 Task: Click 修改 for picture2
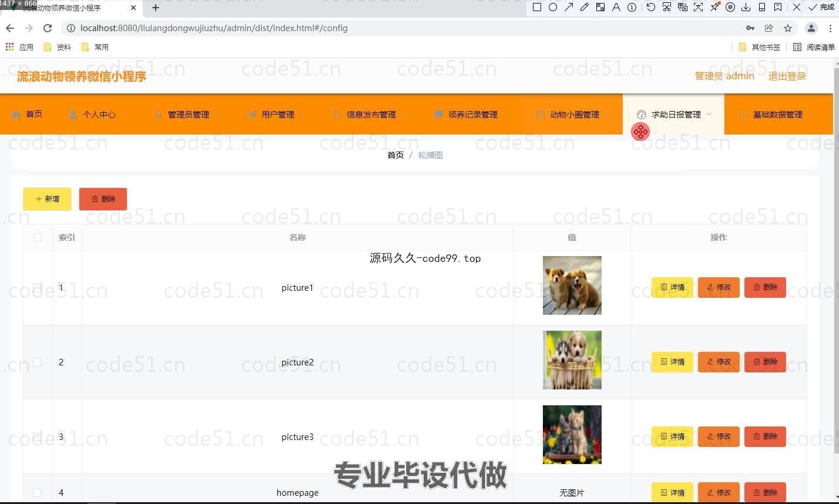tap(719, 362)
